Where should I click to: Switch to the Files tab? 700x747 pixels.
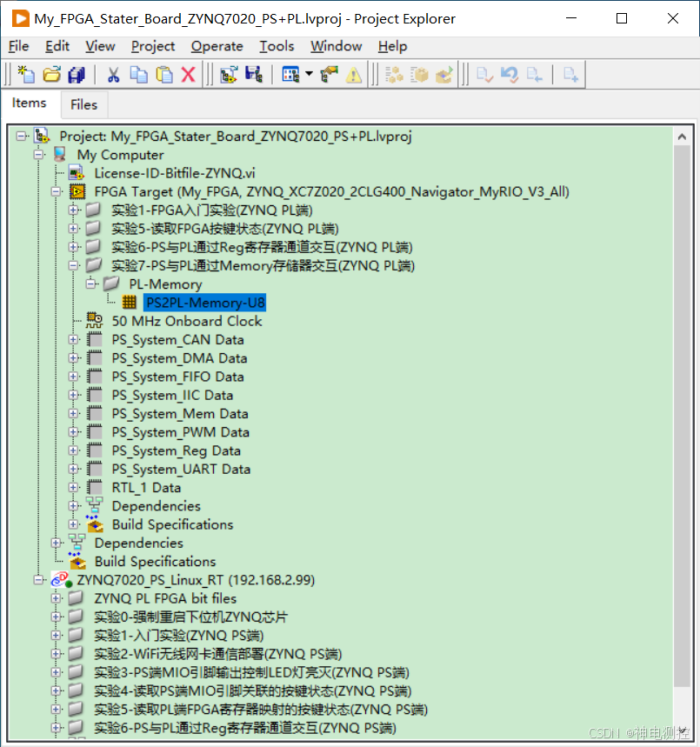coord(83,105)
